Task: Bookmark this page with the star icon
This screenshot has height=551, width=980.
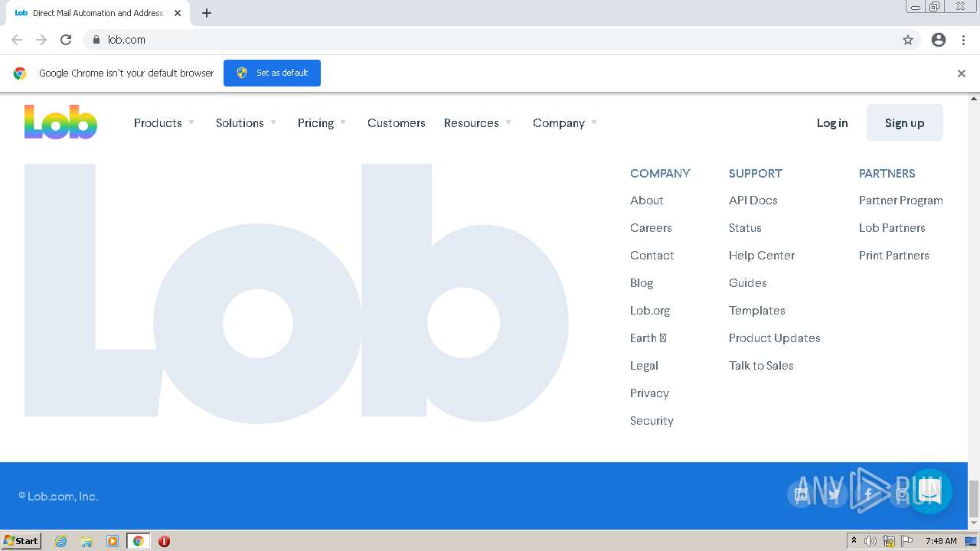Action: pos(908,40)
